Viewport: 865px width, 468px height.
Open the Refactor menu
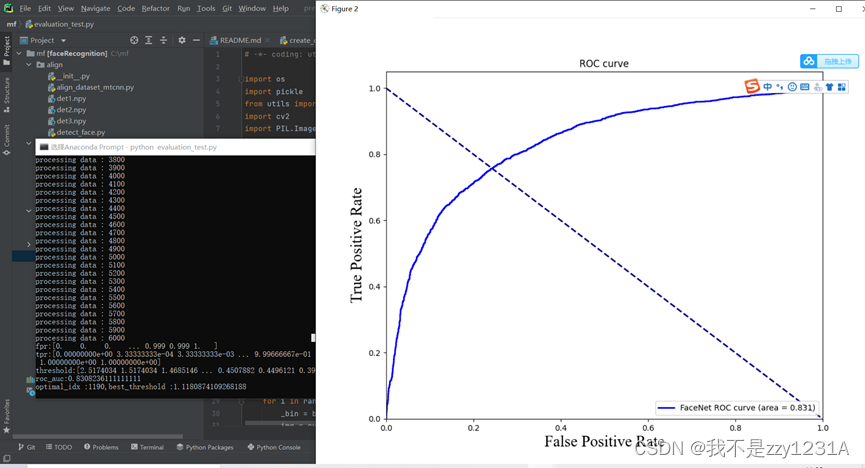point(156,8)
